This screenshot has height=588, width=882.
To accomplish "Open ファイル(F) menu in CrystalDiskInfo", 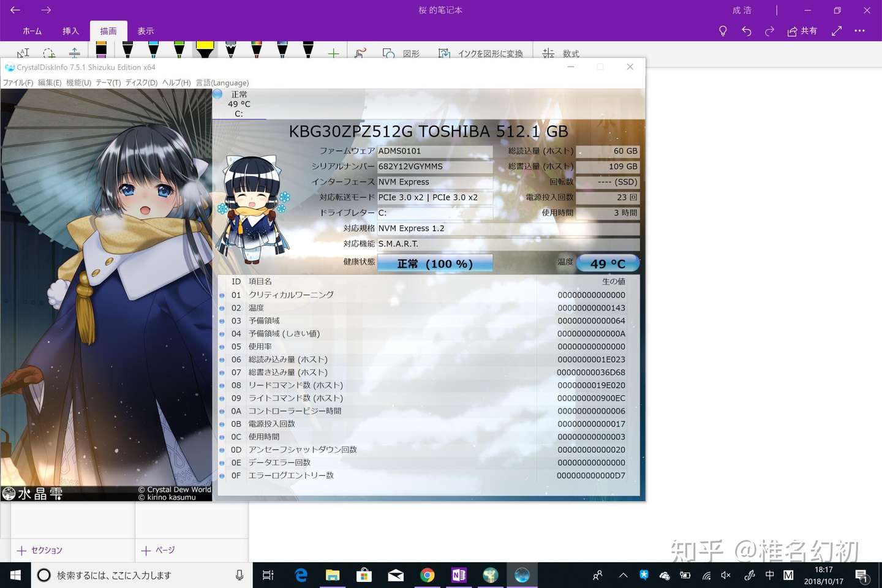I will pos(18,83).
